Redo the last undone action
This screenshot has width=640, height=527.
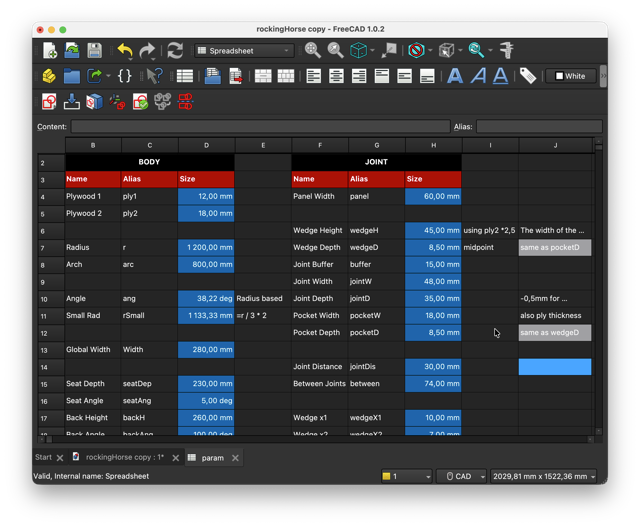coord(147,50)
